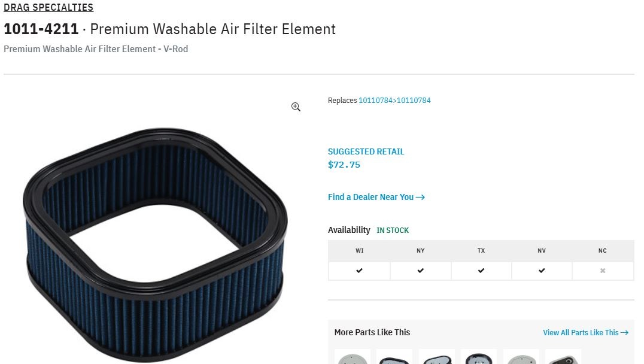Click the WI availability checkmark
This screenshot has height=364, width=644.
(359, 271)
